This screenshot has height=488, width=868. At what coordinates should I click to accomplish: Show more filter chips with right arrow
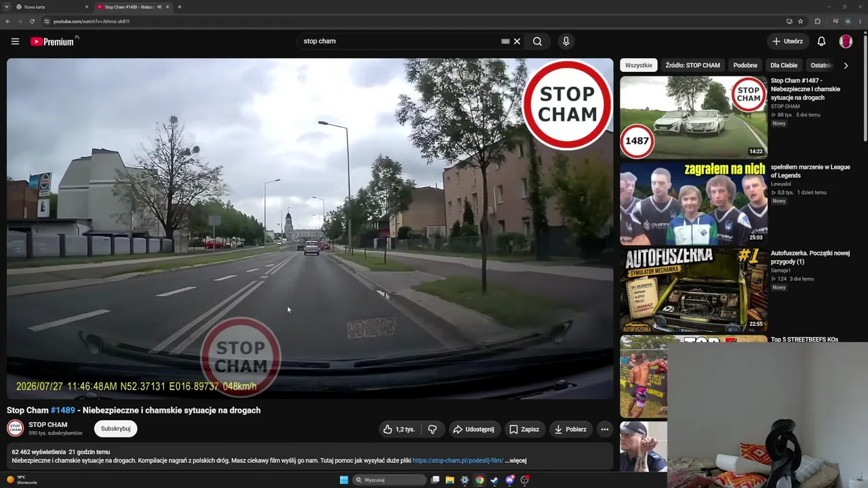pos(846,65)
